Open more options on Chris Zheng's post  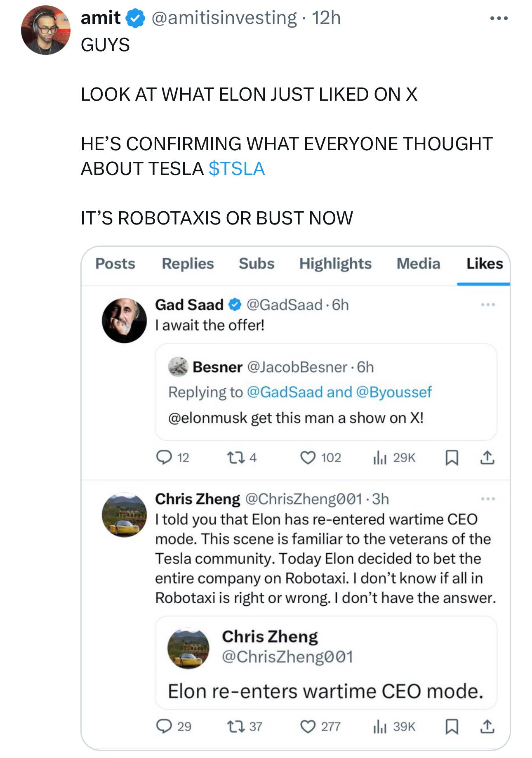487,499
